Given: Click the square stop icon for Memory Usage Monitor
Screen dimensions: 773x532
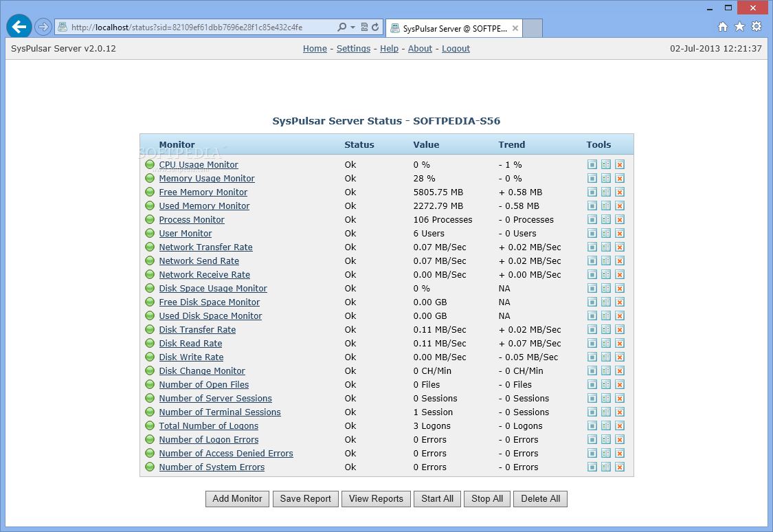Looking at the screenshot, I should click(x=592, y=179).
